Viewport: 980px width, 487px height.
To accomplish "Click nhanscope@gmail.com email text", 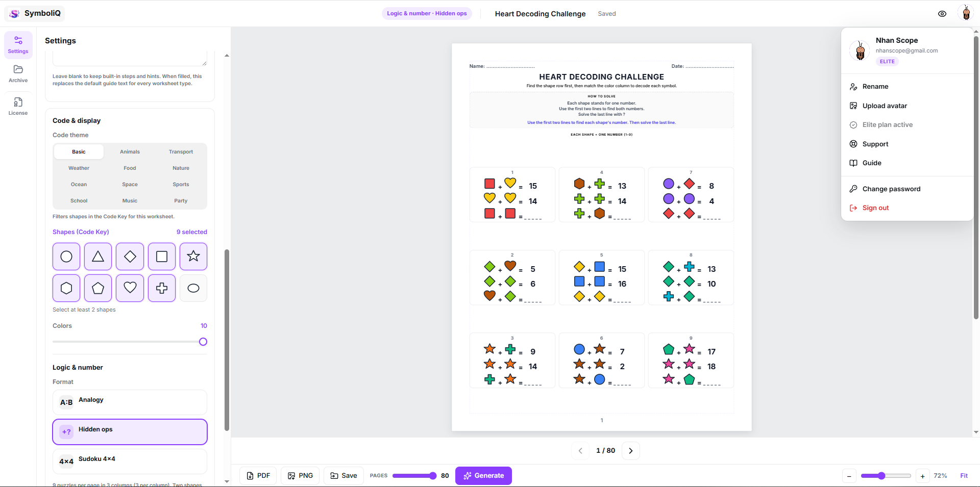I will (x=906, y=50).
